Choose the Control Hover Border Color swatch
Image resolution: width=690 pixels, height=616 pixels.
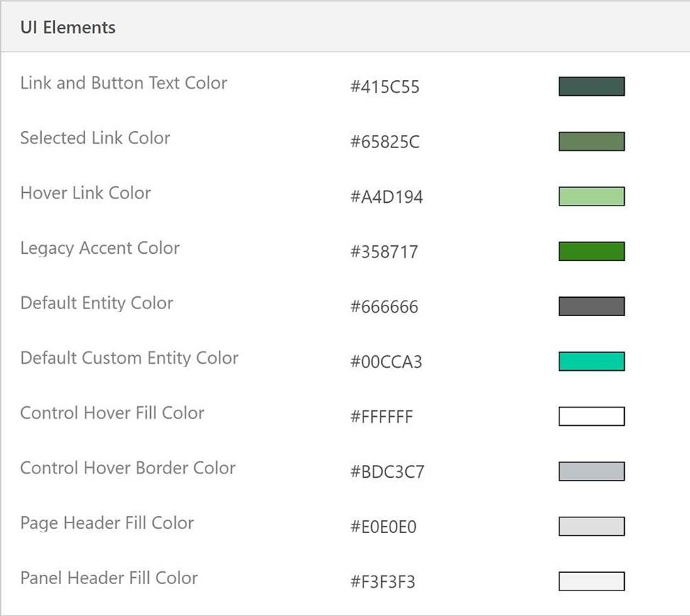pos(591,471)
